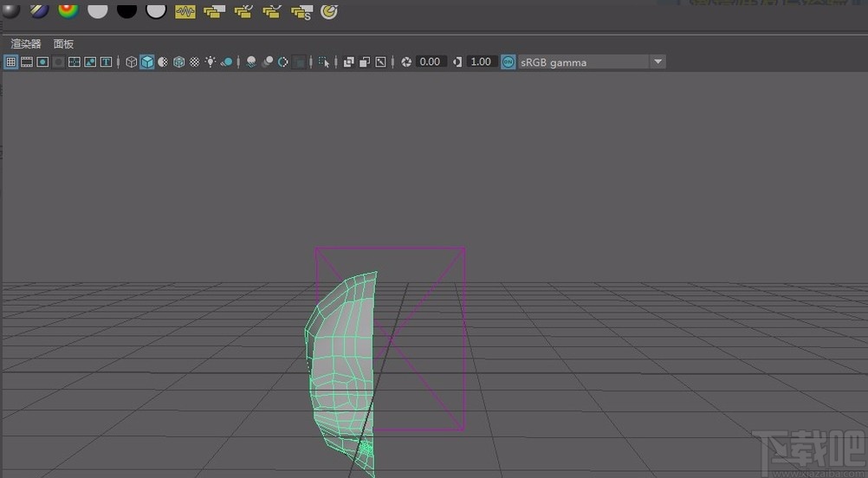Image resolution: width=868 pixels, height=478 pixels.
Task: Enable wireframe on shaded display
Action: 178,62
